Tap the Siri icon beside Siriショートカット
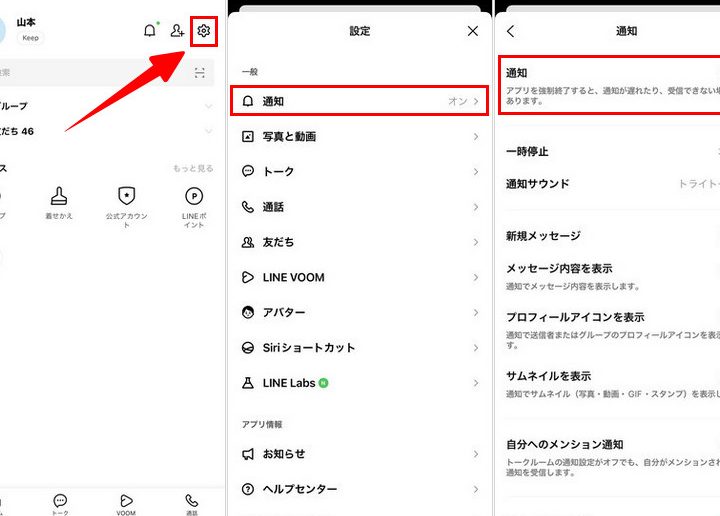Screen dimensions: 720x516 click(248, 348)
